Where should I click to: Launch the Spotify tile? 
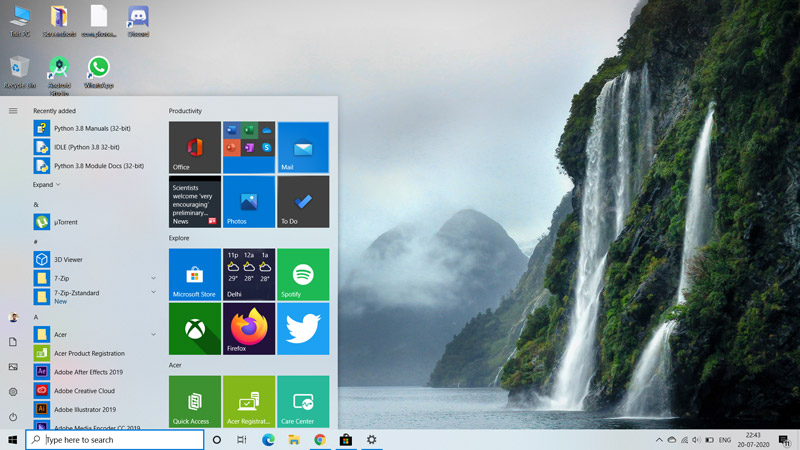(x=303, y=274)
